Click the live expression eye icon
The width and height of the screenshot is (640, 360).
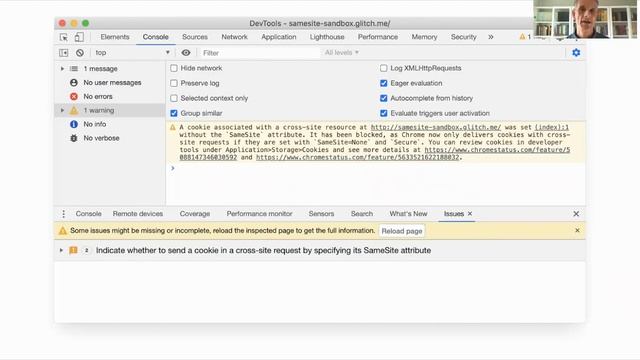tap(186, 53)
